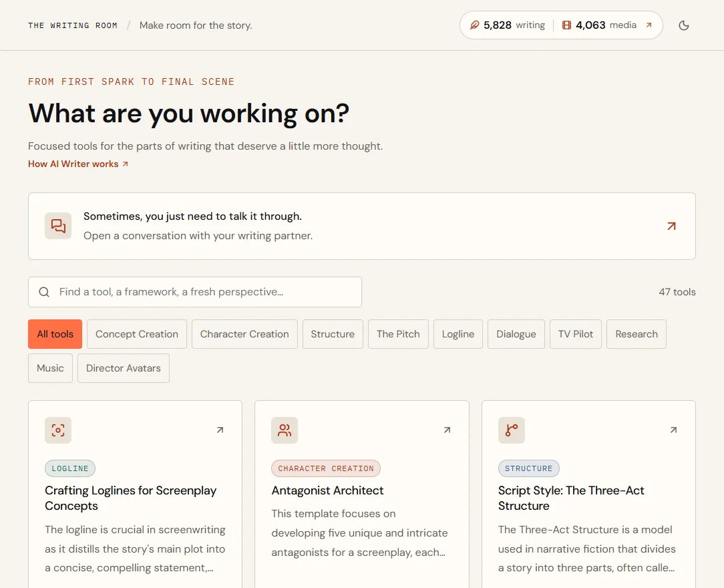This screenshot has width=724, height=588.
Task: Open the arrow on the Antagonist Architect card
Action: pos(447,430)
